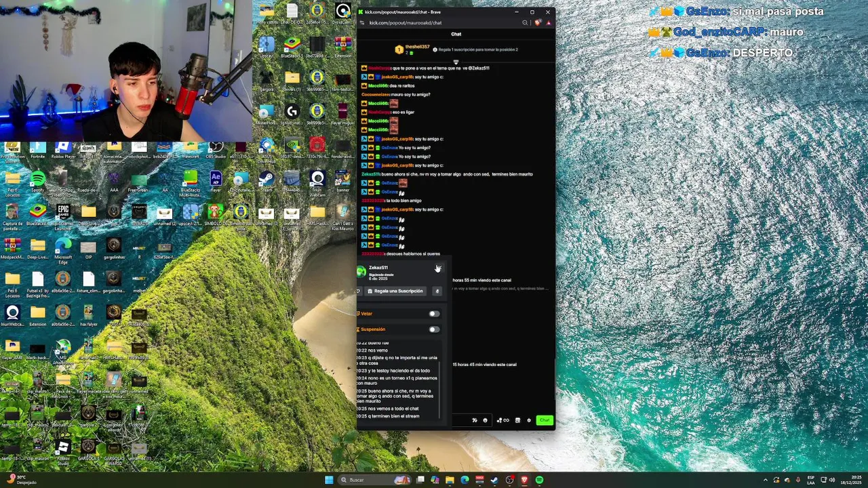Open Roblox Player desktop icon
This screenshot has width=868, height=488.
[63, 150]
